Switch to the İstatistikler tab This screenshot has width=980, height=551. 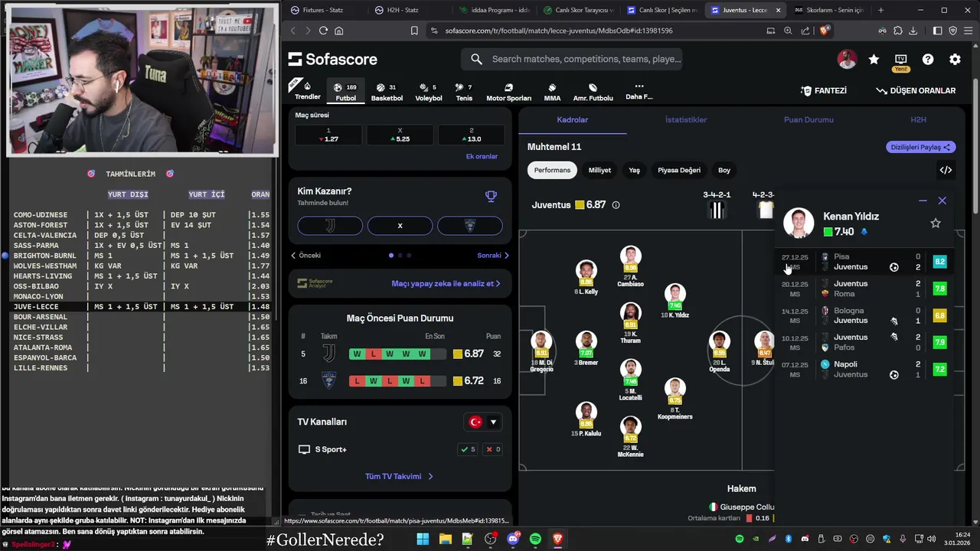(x=686, y=120)
